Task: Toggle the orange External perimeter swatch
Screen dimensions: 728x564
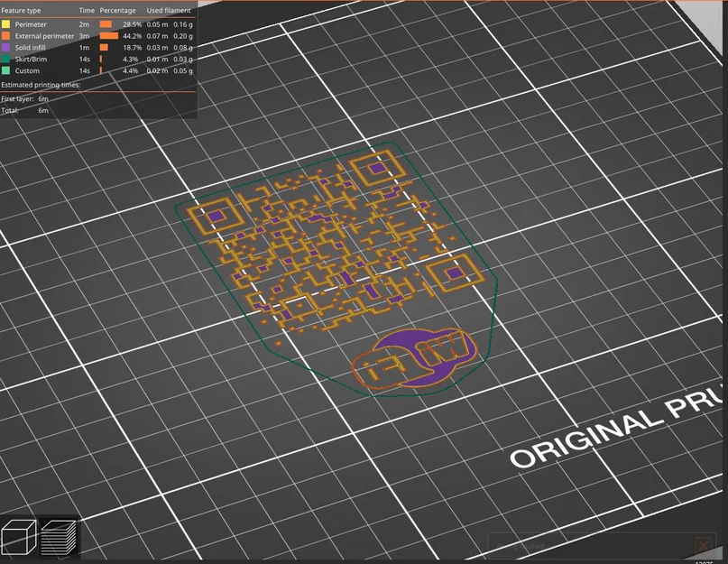Action: [6, 36]
